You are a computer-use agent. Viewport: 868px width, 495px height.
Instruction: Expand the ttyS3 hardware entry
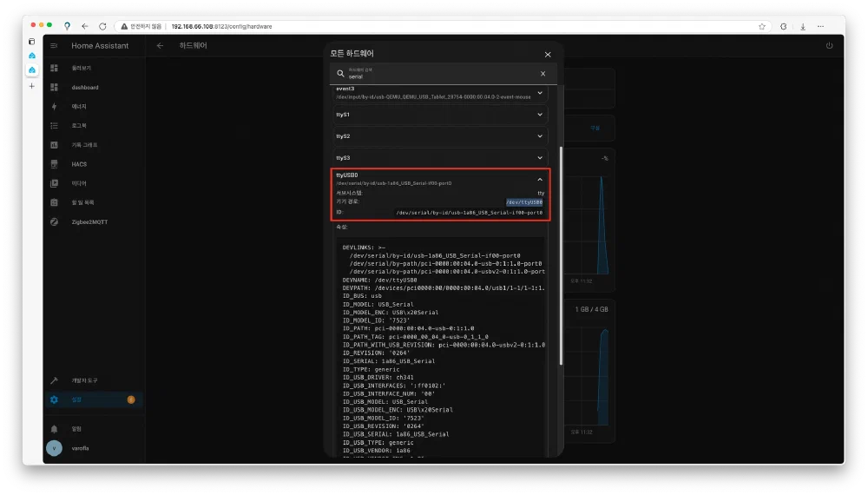click(x=540, y=158)
